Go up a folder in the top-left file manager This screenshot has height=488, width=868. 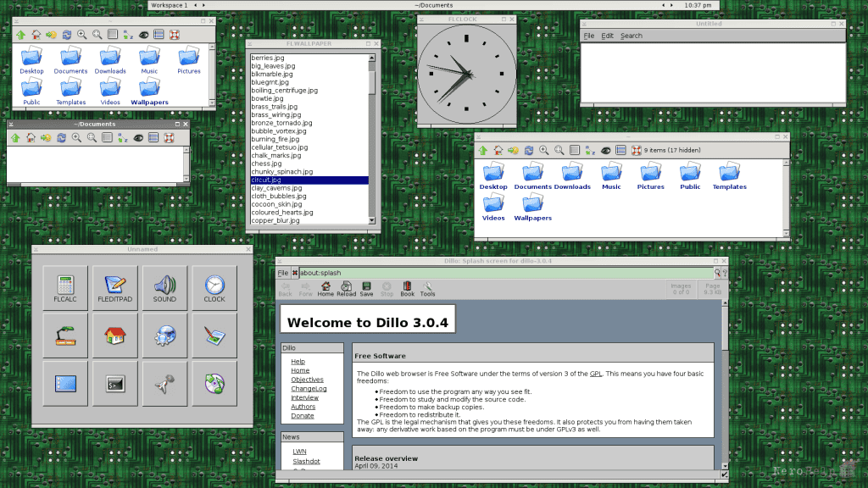coord(21,35)
